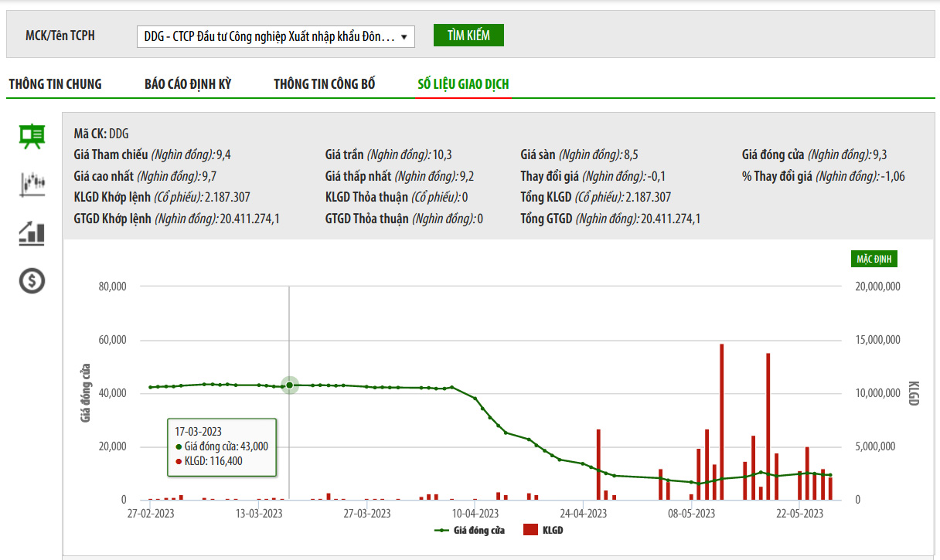The width and height of the screenshot is (940, 560).
Task: Click the closing price point above 10-04-2023
Action: (475, 398)
